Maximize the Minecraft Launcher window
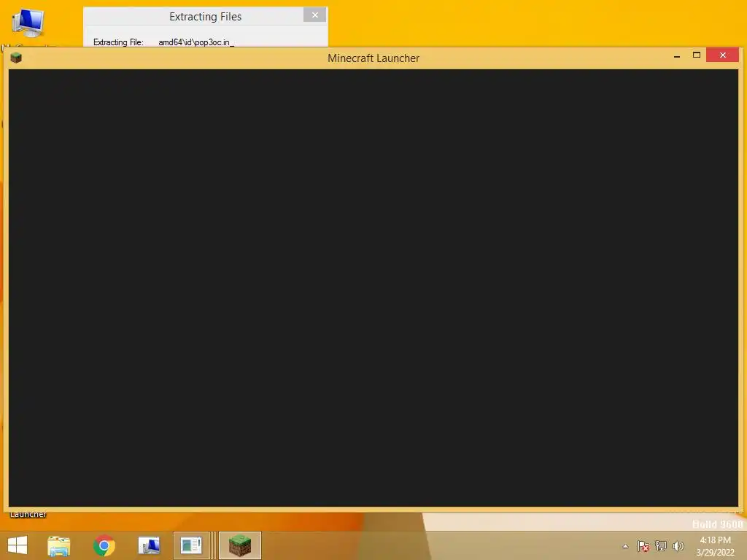Screen dimensions: 747x560 pos(696,55)
